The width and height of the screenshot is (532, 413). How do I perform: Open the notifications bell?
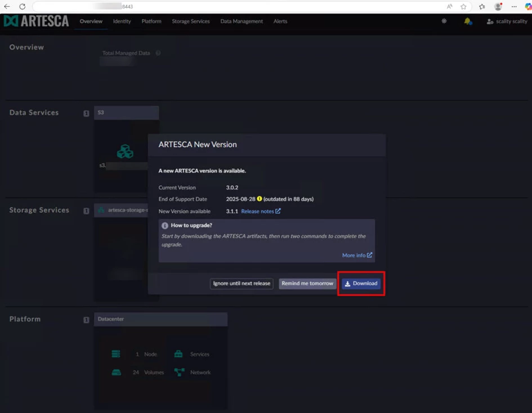point(468,21)
